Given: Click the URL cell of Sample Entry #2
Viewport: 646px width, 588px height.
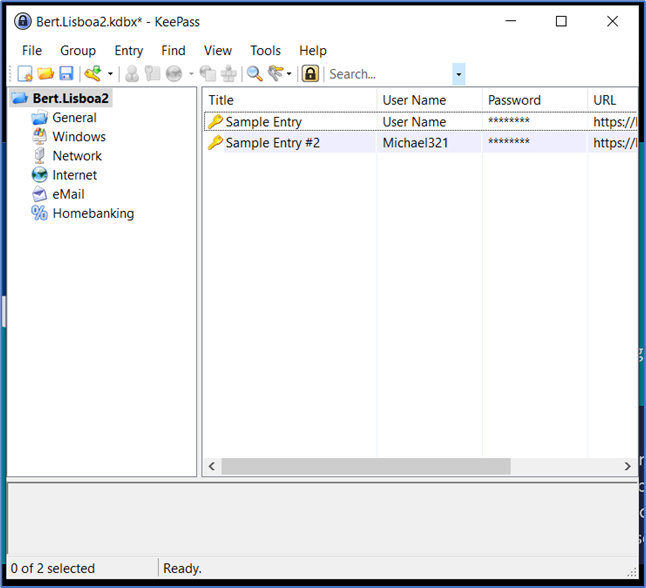Looking at the screenshot, I should tap(615, 143).
